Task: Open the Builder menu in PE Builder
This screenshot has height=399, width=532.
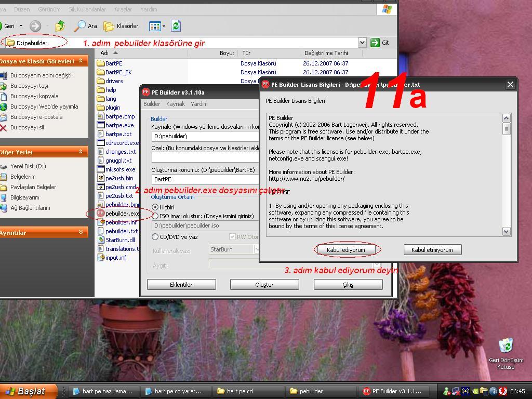Action: [152, 104]
